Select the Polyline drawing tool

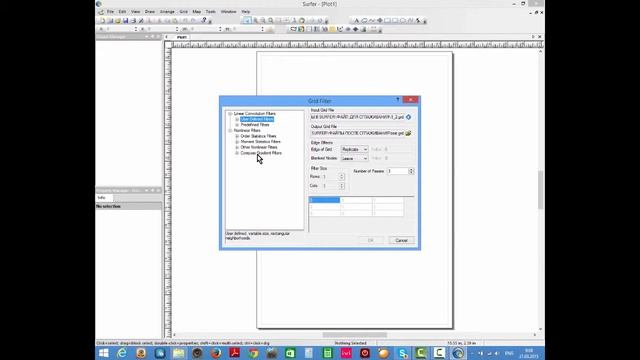pos(372,20)
